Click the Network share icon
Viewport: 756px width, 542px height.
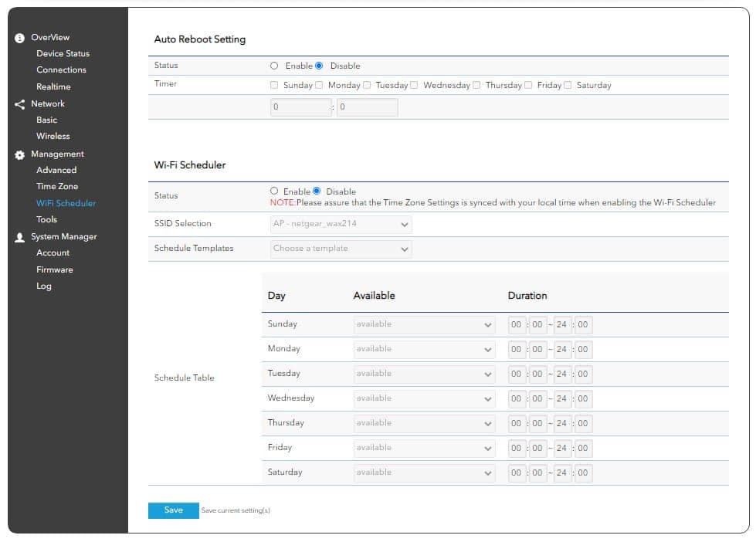[19, 104]
